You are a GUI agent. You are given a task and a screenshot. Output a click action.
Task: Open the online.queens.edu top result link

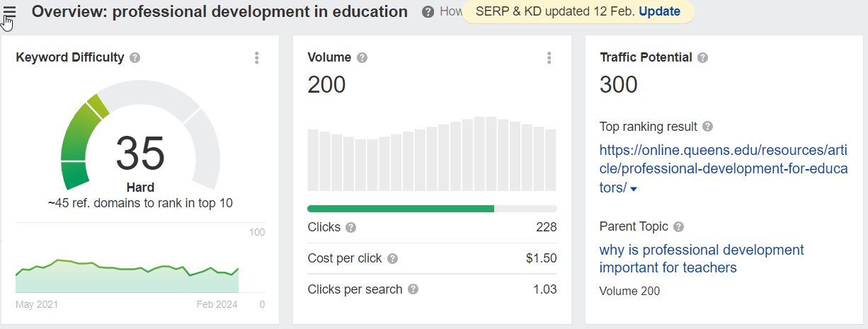[x=723, y=169]
